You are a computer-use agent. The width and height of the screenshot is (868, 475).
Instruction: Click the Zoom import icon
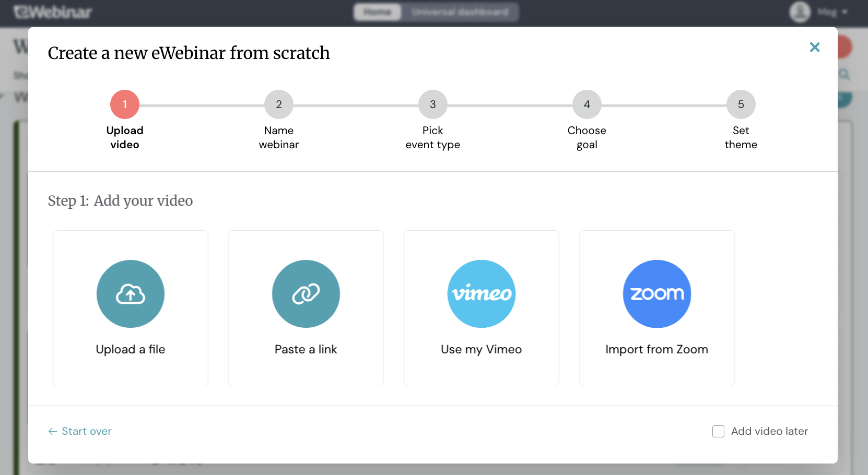(x=656, y=293)
